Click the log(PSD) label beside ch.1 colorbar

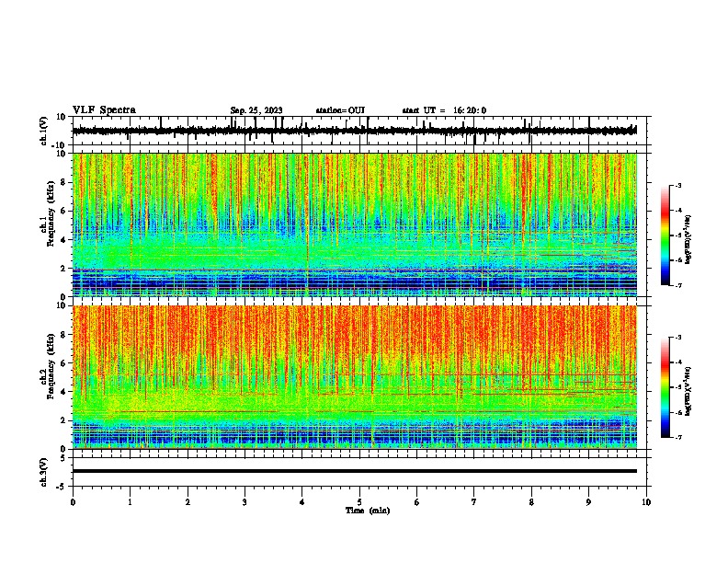click(688, 240)
